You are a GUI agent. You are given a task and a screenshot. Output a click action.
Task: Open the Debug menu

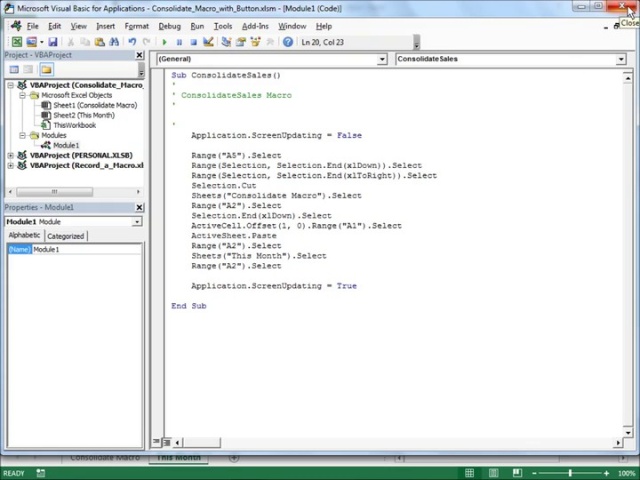click(169, 26)
